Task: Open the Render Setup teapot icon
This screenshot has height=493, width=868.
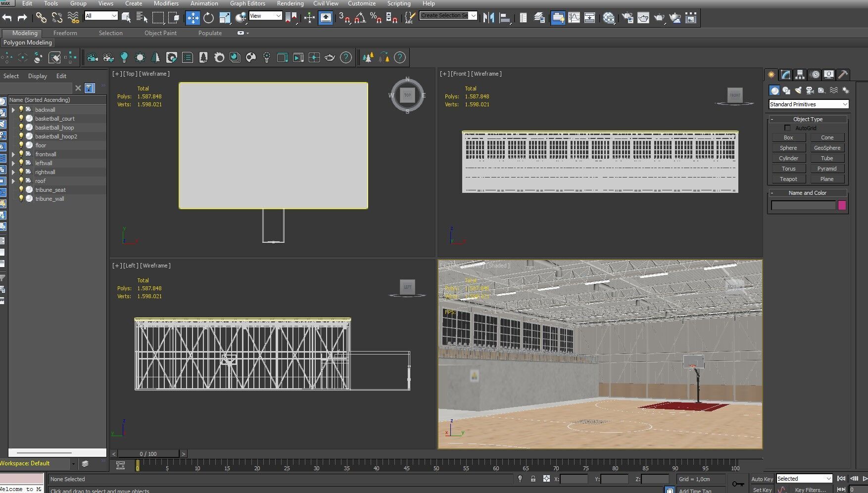Action: click(x=627, y=18)
